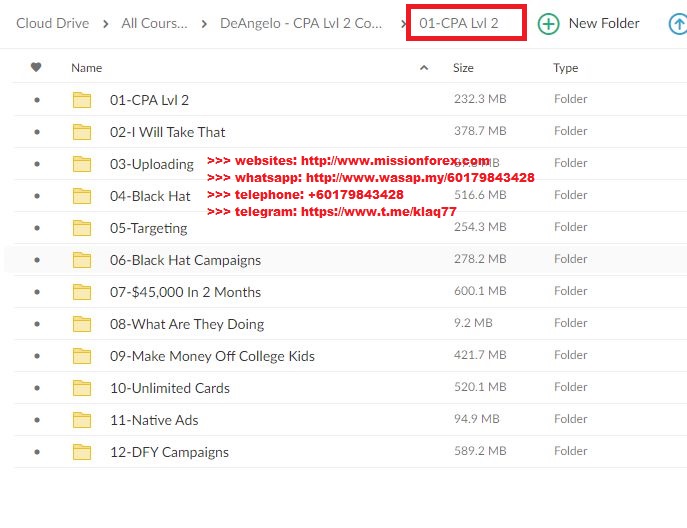Click folder icon of 08-What Are They Doing

(82, 324)
